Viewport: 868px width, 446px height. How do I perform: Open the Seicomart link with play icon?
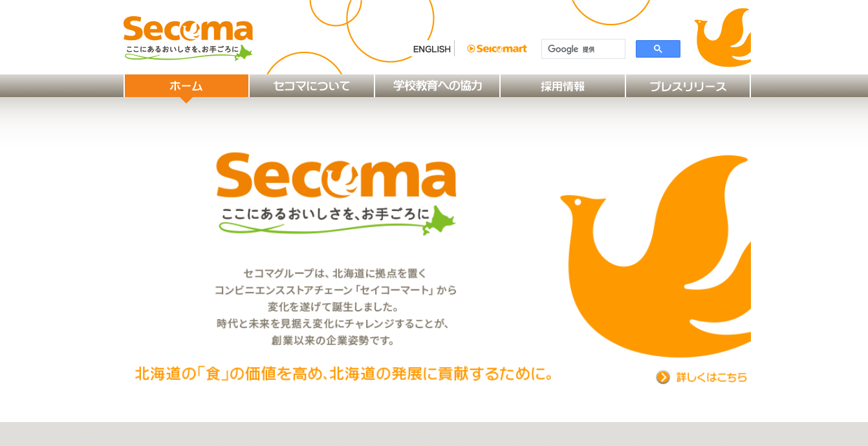(x=497, y=49)
